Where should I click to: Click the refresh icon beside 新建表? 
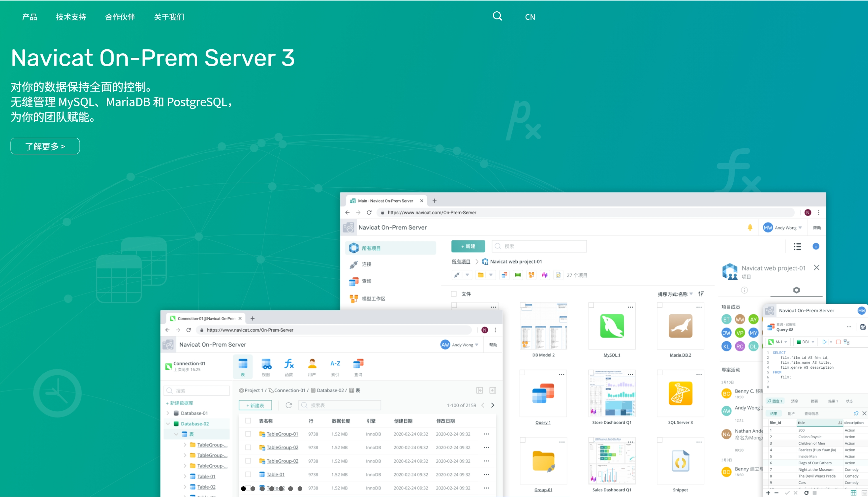[x=288, y=405]
